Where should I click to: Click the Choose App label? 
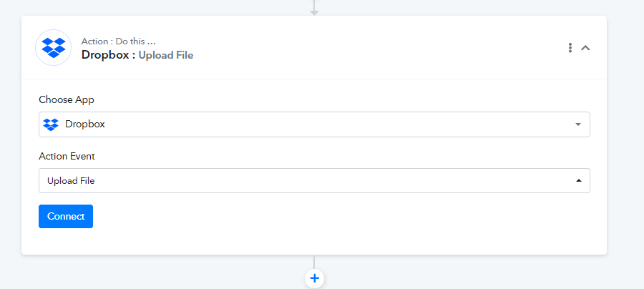coord(67,99)
